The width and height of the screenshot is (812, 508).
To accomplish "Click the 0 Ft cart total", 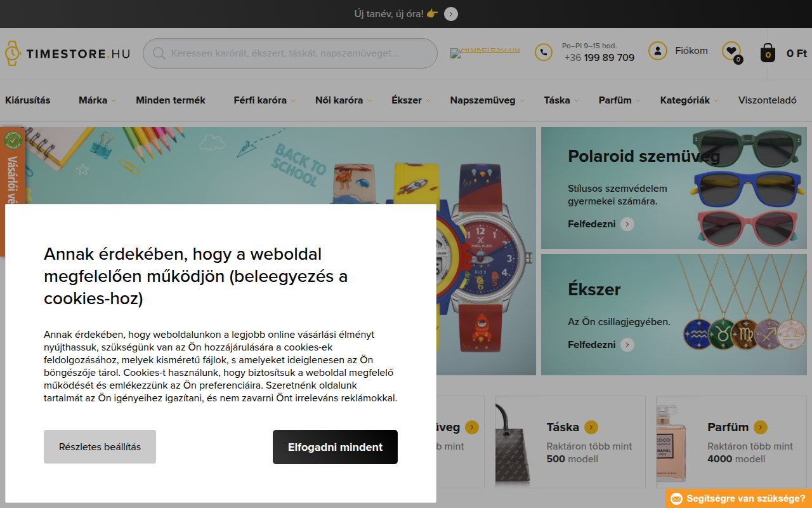I will pos(797,53).
